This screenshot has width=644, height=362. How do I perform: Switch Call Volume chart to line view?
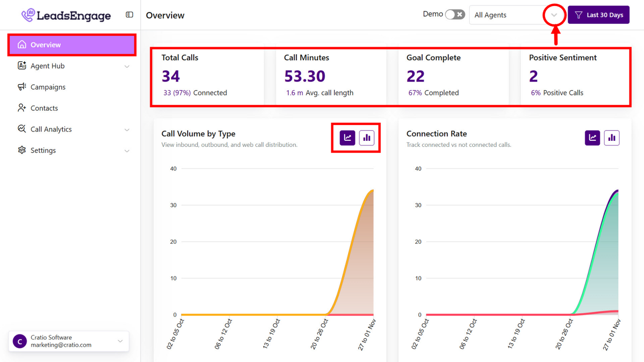click(347, 138)
